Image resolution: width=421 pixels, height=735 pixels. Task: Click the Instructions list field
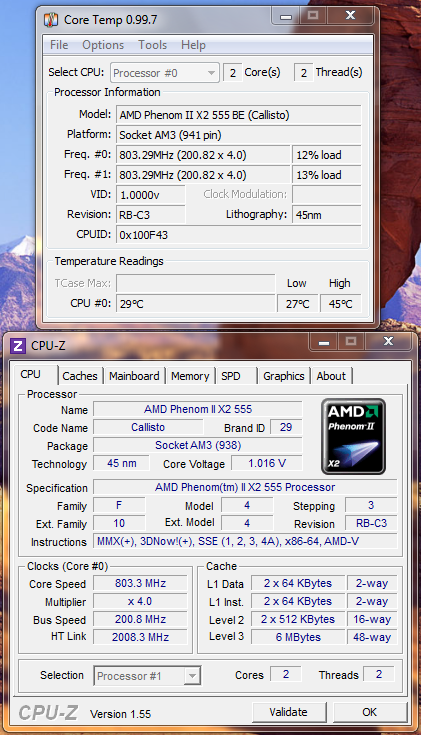(x=245, y=541)
